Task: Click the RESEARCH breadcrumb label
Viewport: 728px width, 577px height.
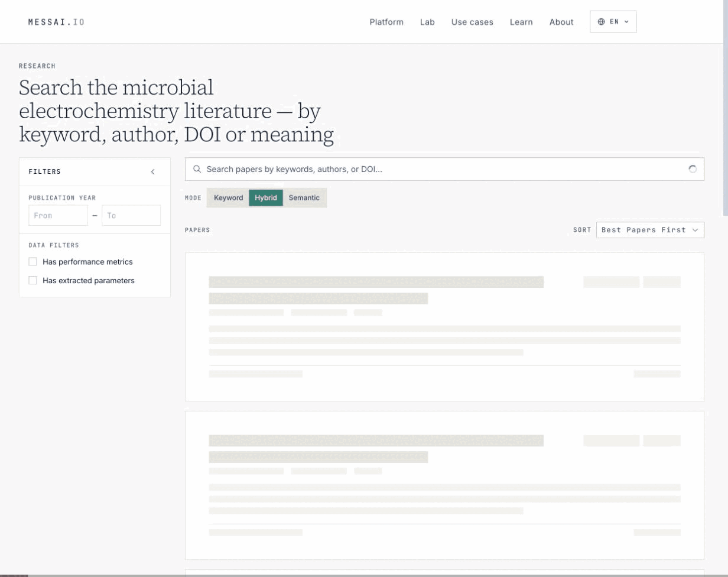Action: [x=37, y=66]
